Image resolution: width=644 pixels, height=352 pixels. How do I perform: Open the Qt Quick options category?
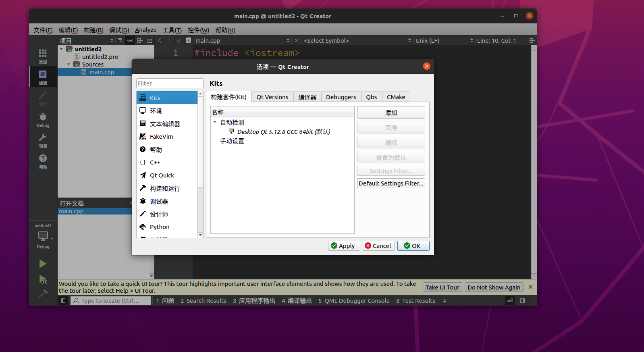pyautogui.click(x=167, y=175)
